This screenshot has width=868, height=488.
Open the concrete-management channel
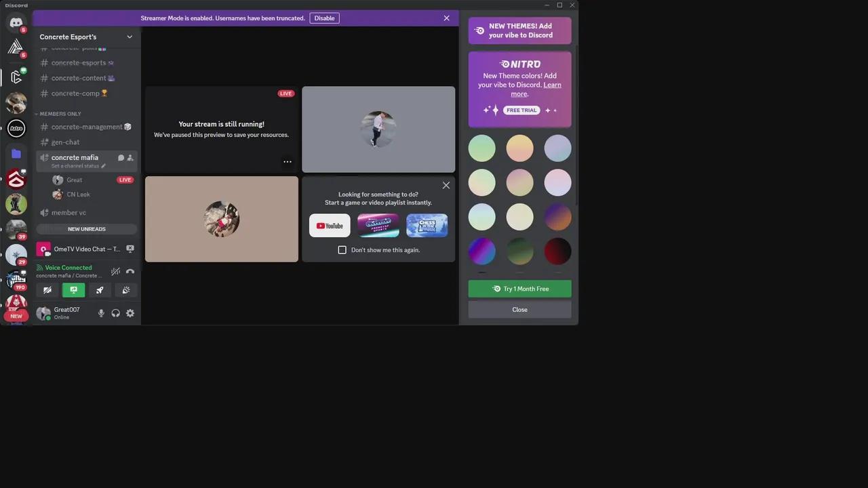pyautogui.click(x=87, y=127)
